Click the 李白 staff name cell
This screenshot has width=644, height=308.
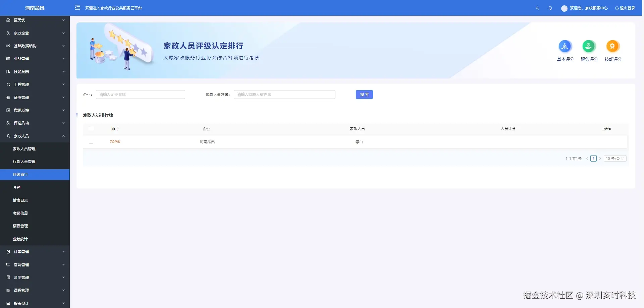coord(359,142)
